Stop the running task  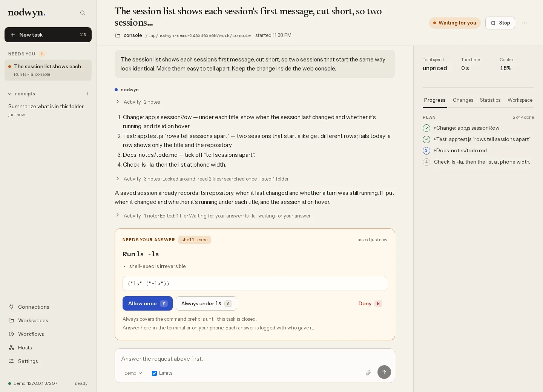tap(500, 23)
